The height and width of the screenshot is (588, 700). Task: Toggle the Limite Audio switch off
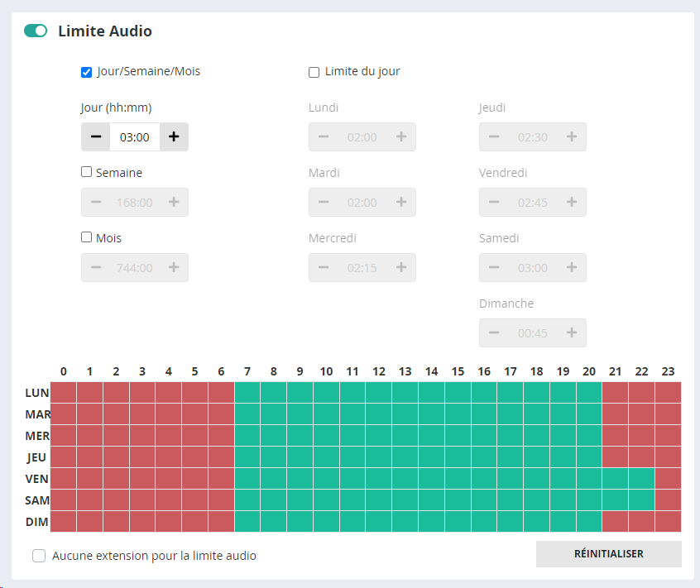36,31
